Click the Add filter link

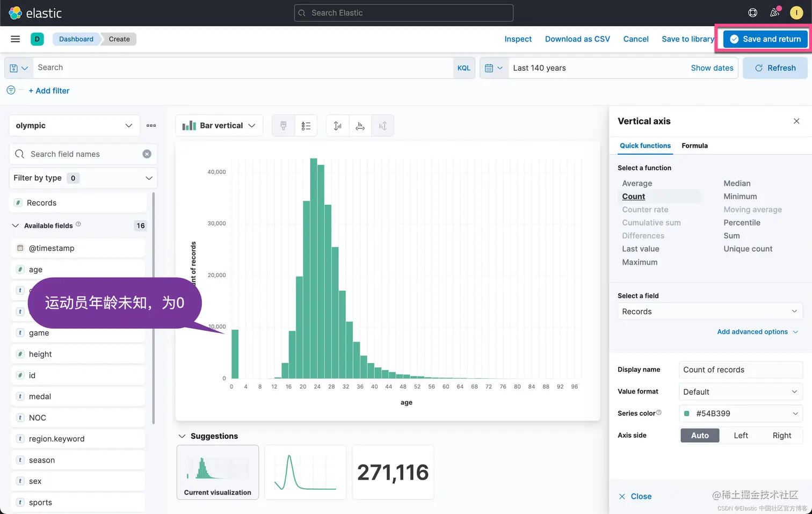coord(49,91)
